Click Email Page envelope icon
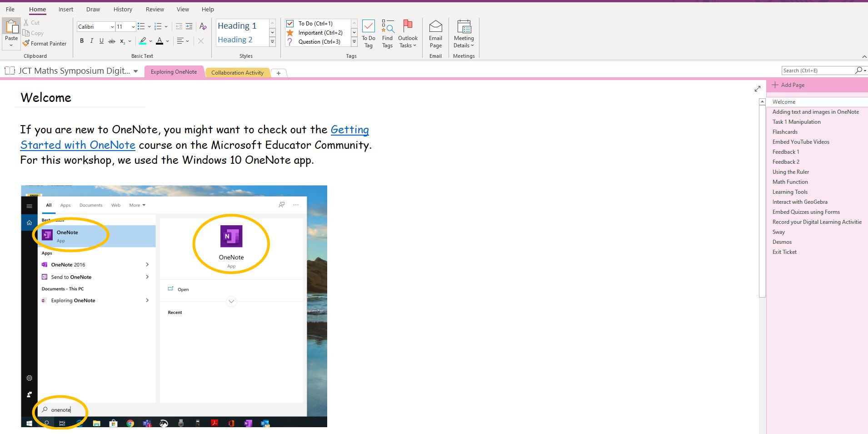The width and height of the screenshot is (868, 434). 435,26
